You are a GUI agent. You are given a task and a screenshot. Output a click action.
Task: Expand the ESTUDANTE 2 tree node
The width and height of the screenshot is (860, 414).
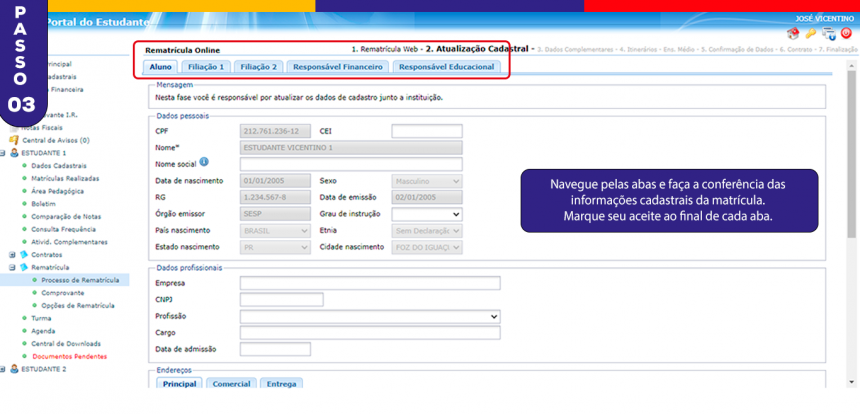3,369
